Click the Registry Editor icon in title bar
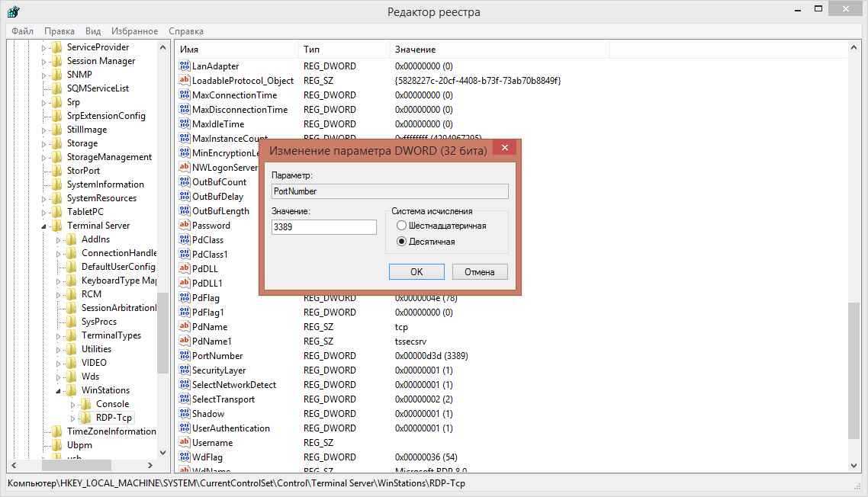The height and width of the screenshot is (497, 868). coord(13,11)
